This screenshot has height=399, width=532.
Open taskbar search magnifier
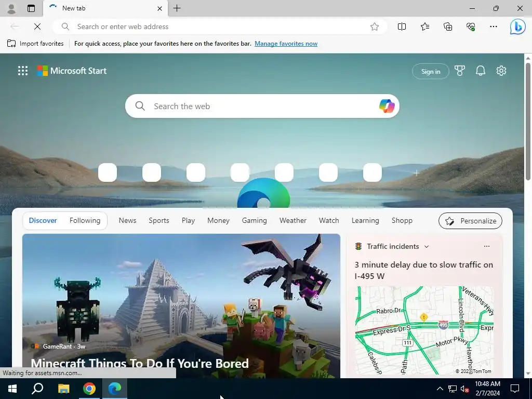point(37,389)
